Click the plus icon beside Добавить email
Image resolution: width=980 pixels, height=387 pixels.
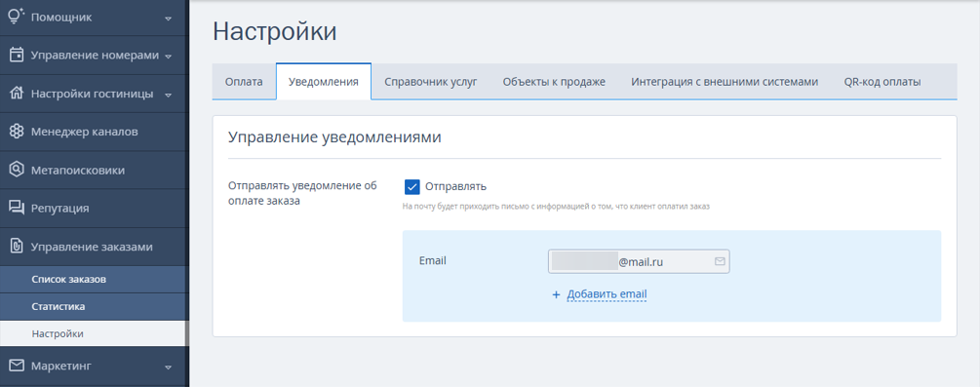(556, 294)
